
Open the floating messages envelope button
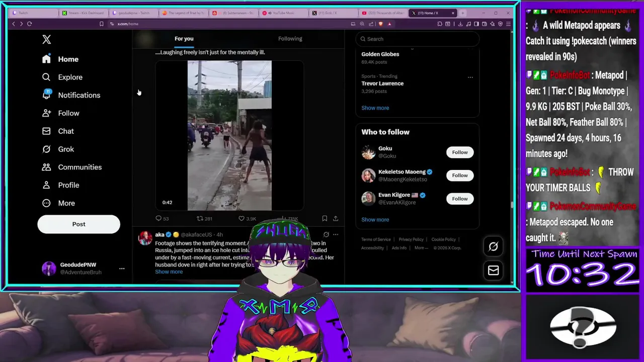493,270
